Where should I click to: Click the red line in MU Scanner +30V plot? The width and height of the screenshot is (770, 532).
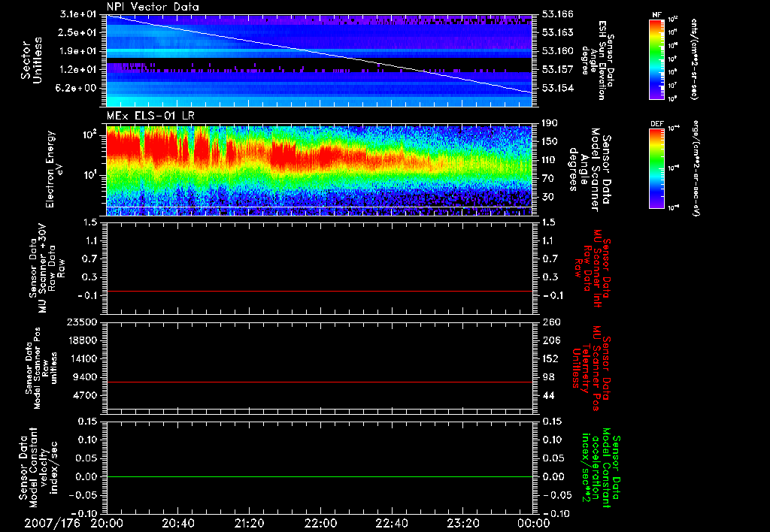click(x=320, y=291)
